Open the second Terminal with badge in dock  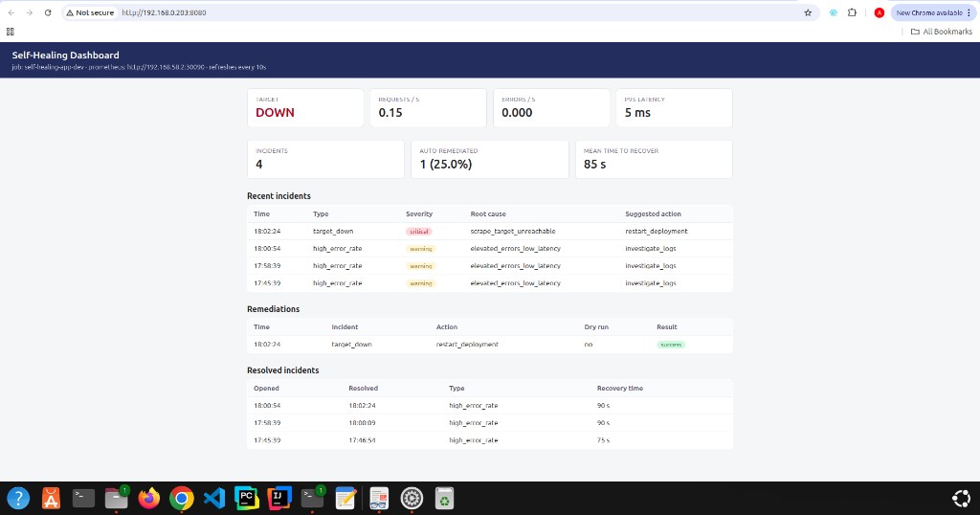coord(312,498)
